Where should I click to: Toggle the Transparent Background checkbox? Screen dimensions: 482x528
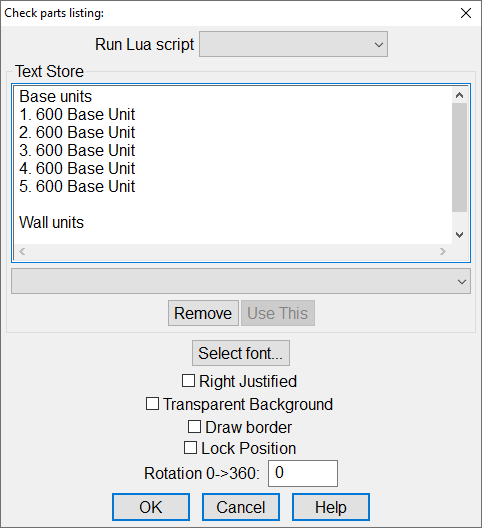[152, 403]
